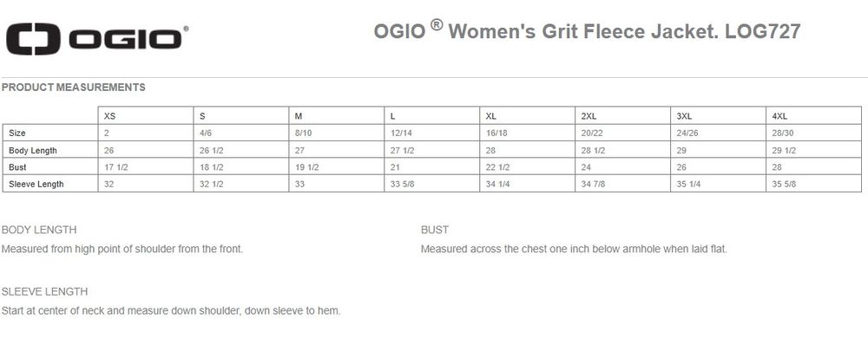This screenshot has width=868, height=345.
Task: Select the 22 1/2 bust cell
Action: pyautogui.click(x=528, y=167)
